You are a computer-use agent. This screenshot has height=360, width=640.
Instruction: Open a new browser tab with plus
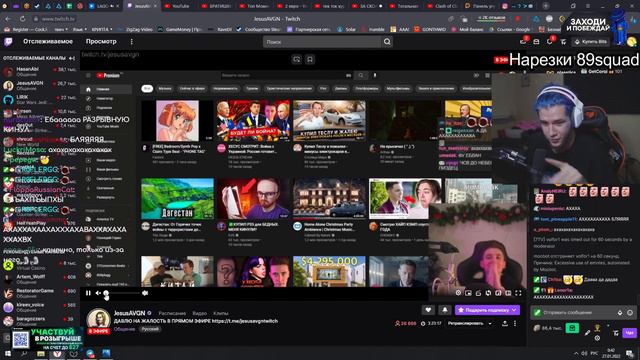(x=545, y=6)
